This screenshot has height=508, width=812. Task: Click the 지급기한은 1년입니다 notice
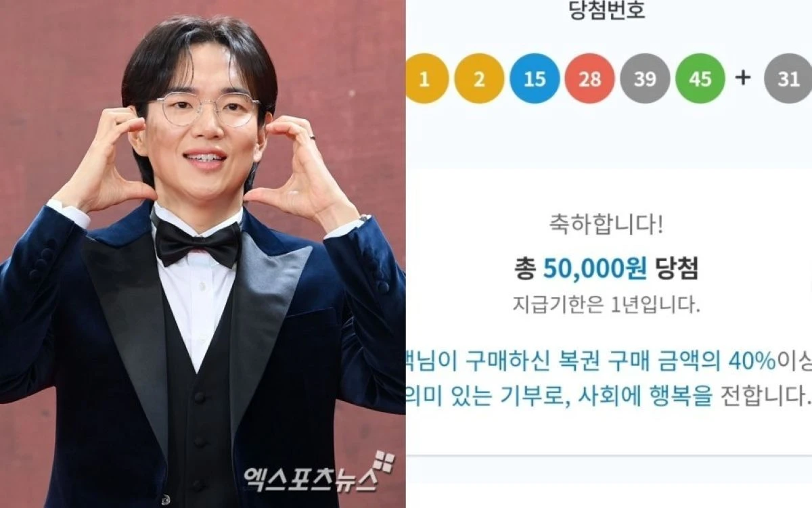[x=606, y=304]
